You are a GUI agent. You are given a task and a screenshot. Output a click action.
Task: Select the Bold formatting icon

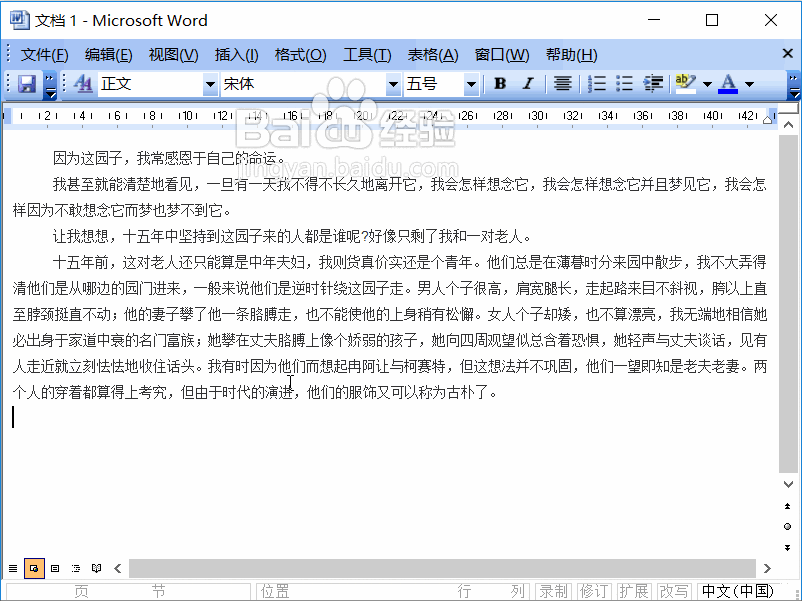(x=499, y=84)
